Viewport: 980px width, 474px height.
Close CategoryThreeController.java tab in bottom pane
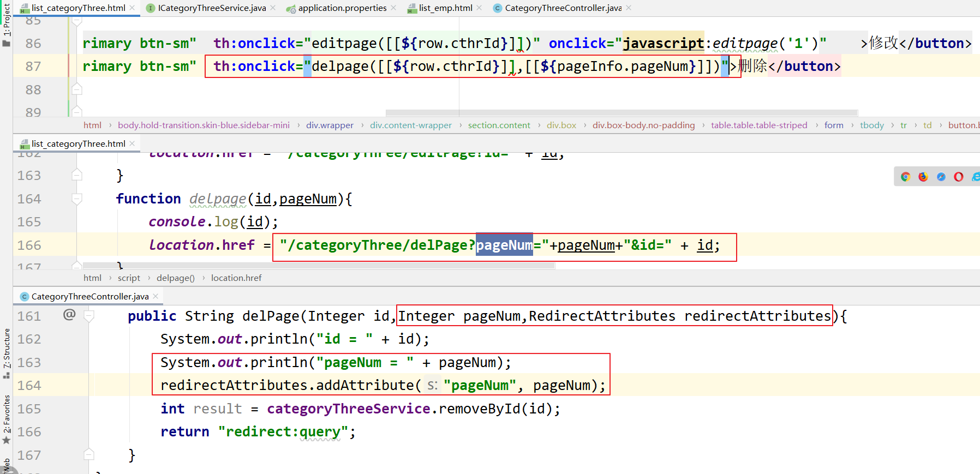point(156,296)
